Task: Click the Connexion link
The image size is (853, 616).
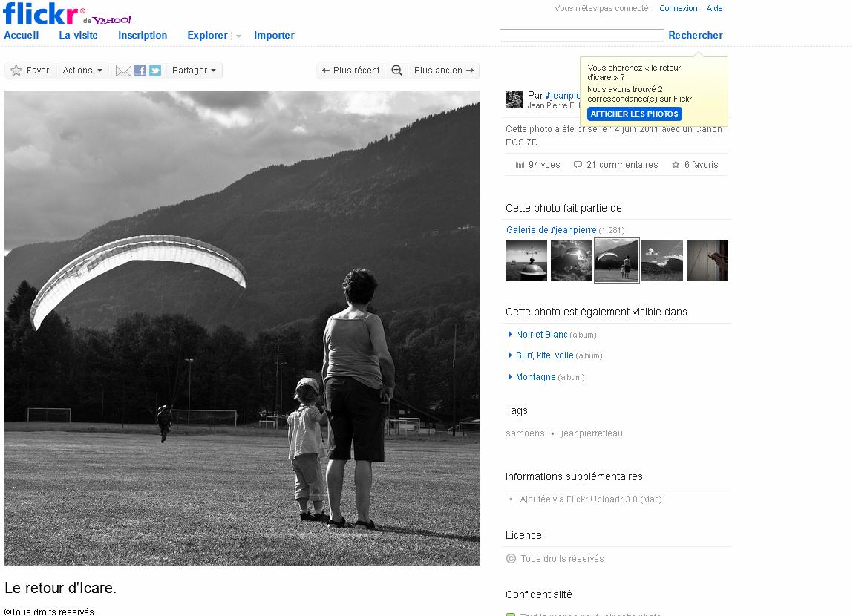Action: (678, 8)
